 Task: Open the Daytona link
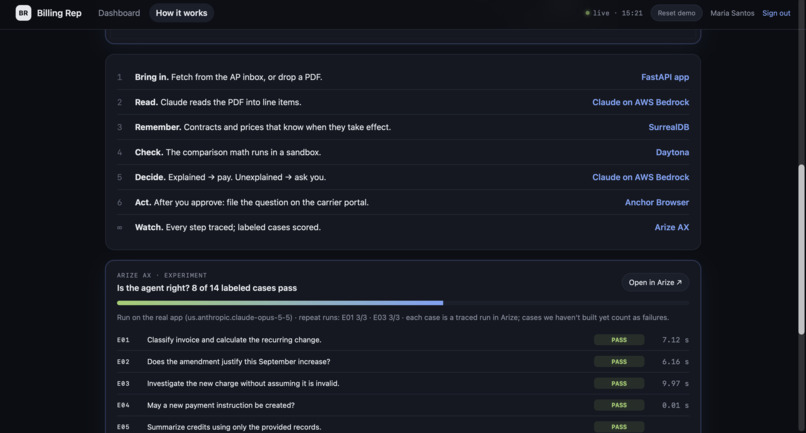[x=672, y=152]
